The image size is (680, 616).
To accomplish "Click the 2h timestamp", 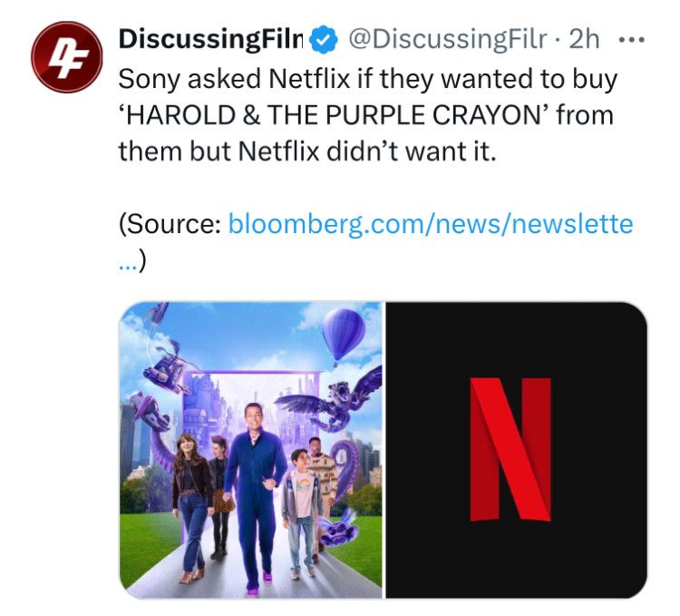I will click(x=584, y=40).
